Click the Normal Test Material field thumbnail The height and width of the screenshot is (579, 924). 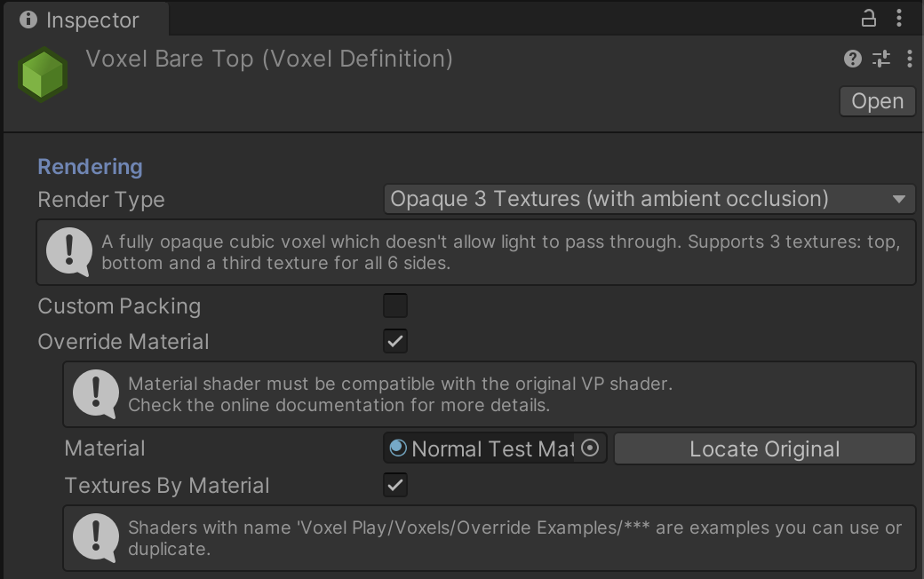point(400,448)
